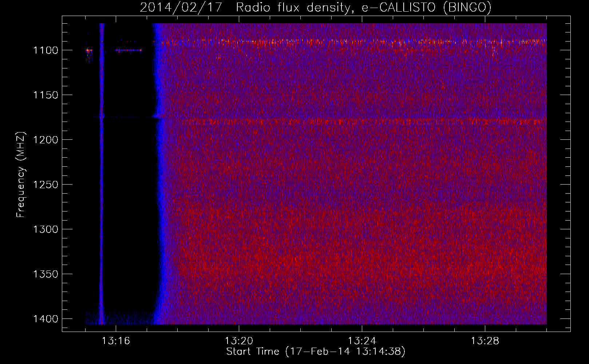This screenshot has height=364, width=589.
Task: Click the 'Start Time (17-Feb-14 13:14:38)' label
Action: pos(316,352)
